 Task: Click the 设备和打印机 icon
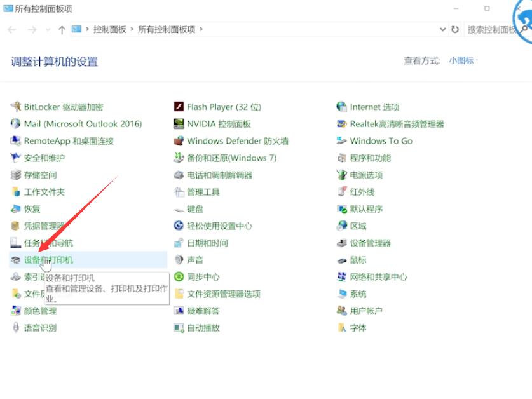click(16, 260)
